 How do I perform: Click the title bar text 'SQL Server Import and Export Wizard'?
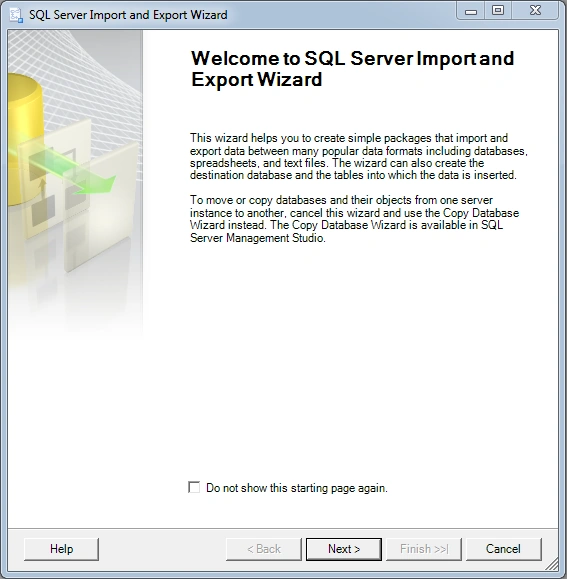coord(128,15)
